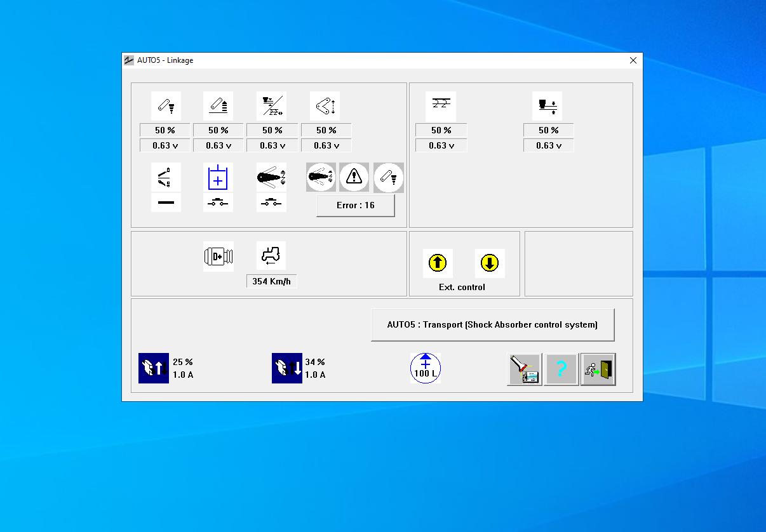
Task: Select the lower link position sensor icon
Action: pyautogui.click(x=165, y=105)
